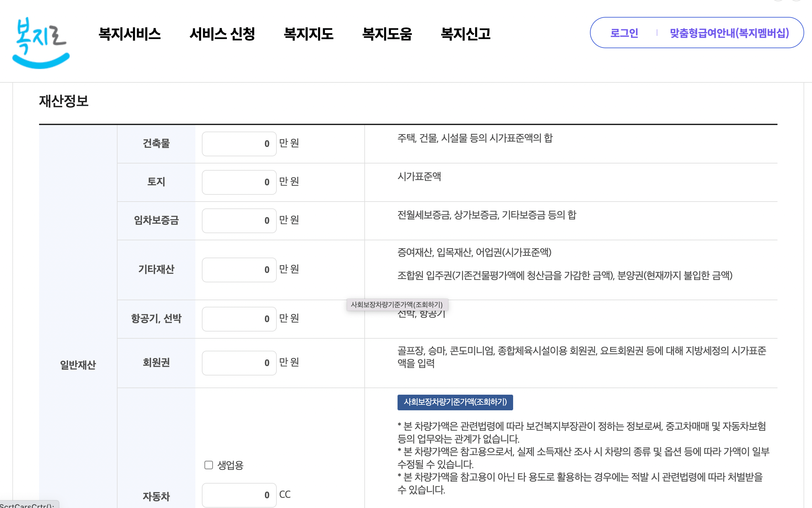Click the 사회보장차량기준가액(조회하기) button
Screen dimensions: 812x508
(455, 402)
